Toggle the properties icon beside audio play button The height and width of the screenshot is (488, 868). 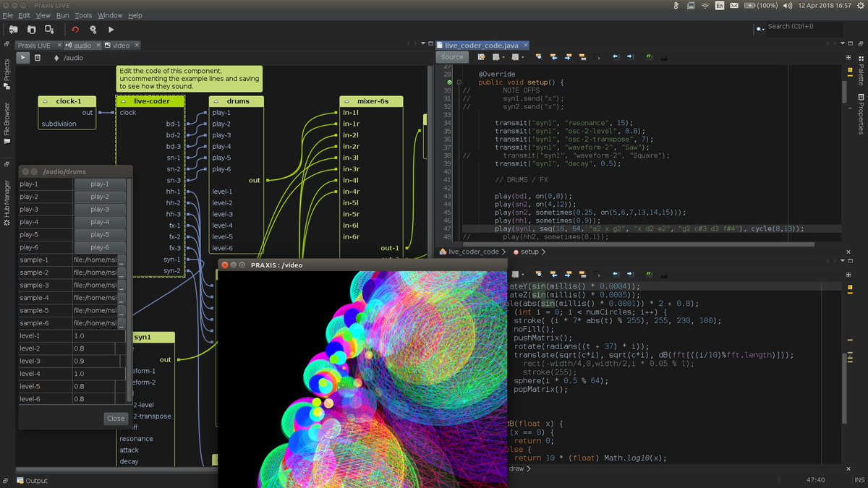(37, 57)
